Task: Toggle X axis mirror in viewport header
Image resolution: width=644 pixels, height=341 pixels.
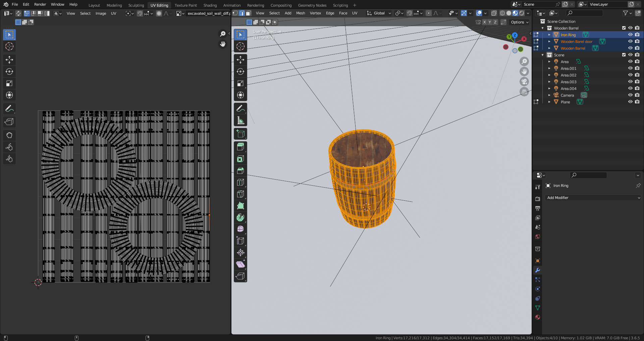Action: 484,22
